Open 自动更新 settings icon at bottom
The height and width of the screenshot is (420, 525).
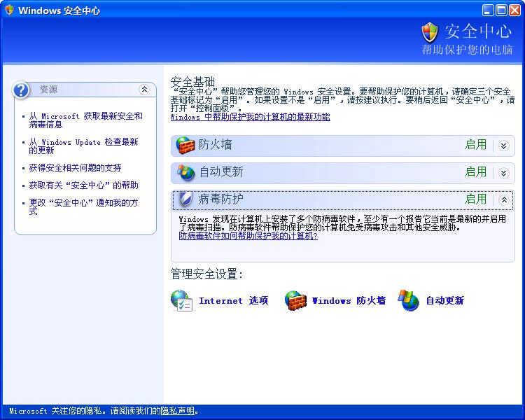pos(409,300)
